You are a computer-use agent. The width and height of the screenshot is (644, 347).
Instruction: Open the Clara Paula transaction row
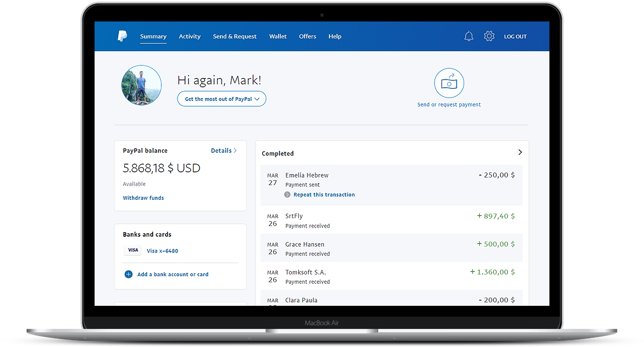[392, 298]
